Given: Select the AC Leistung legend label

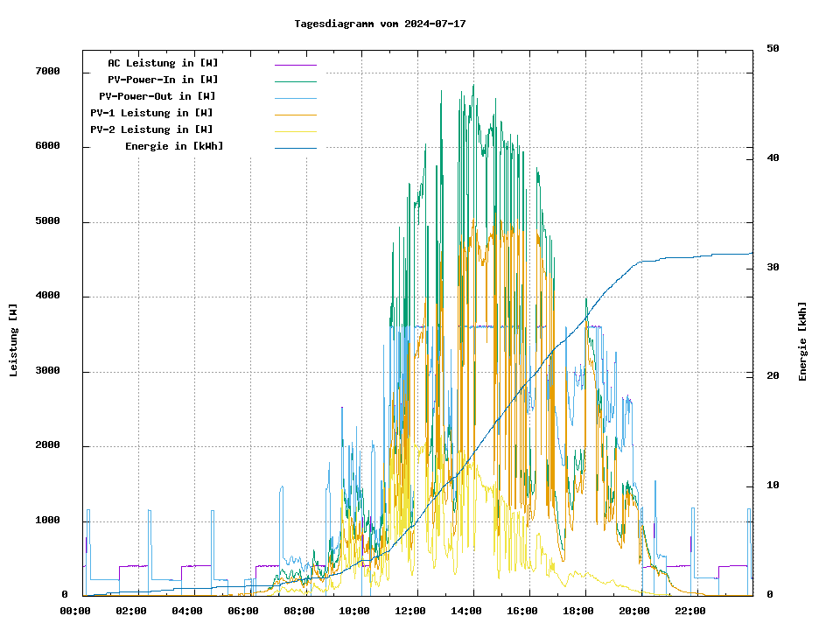Looking at the screenshot, I should coord(163,63).
